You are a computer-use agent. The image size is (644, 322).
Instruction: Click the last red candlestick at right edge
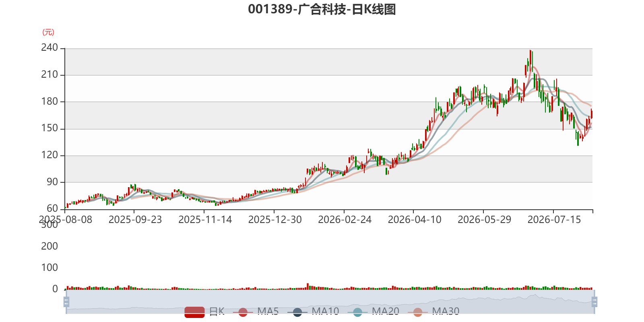pos(591,114)
